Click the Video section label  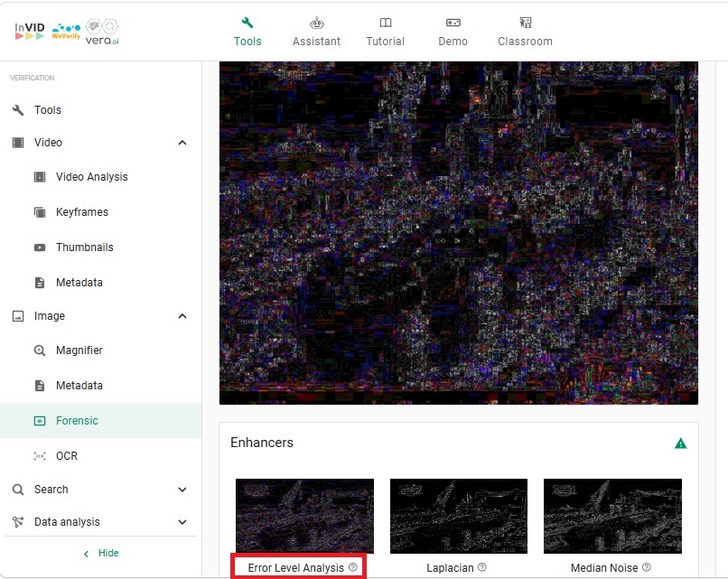[48, 143]
